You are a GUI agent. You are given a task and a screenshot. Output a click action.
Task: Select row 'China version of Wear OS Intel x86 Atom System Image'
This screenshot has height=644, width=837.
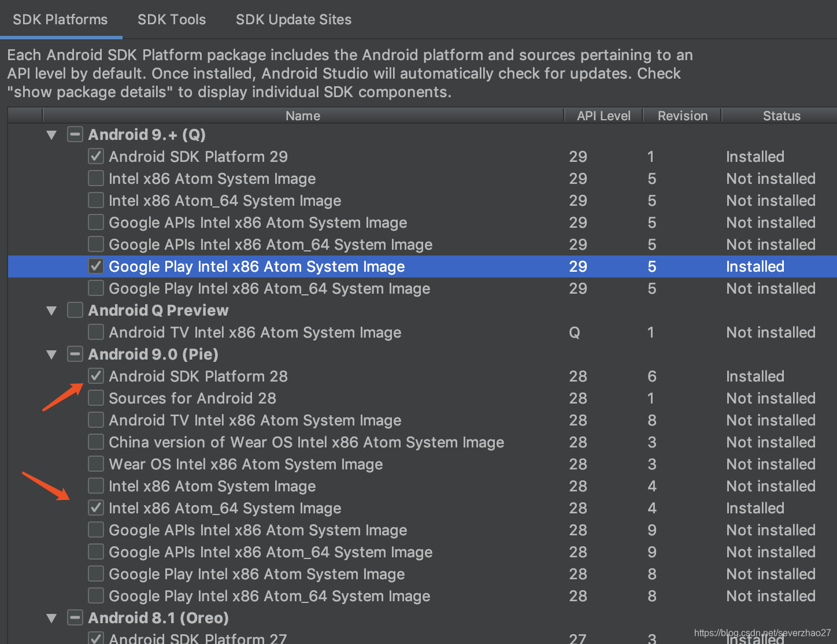423,442
